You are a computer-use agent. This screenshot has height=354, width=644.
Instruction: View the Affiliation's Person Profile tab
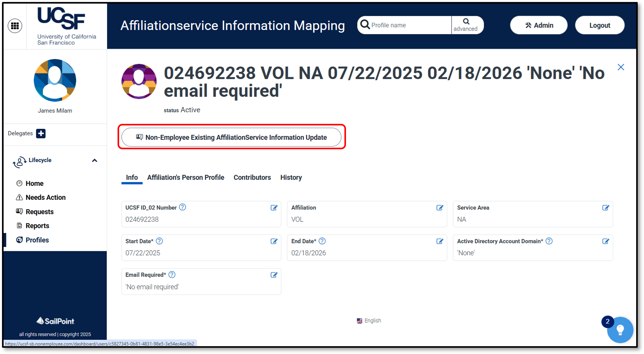[186, 178]
